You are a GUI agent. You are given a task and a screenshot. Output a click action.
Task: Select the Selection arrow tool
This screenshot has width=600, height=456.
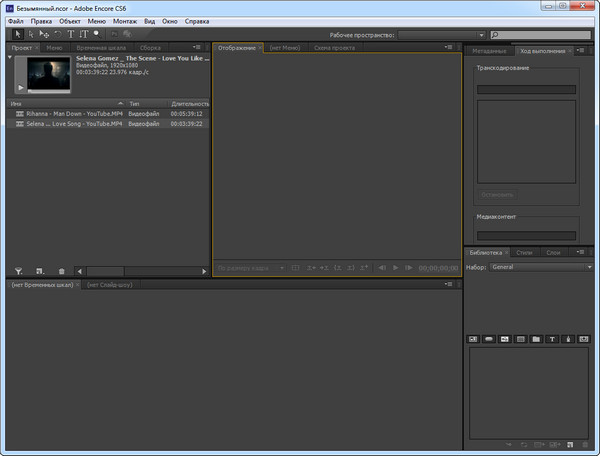18,34
